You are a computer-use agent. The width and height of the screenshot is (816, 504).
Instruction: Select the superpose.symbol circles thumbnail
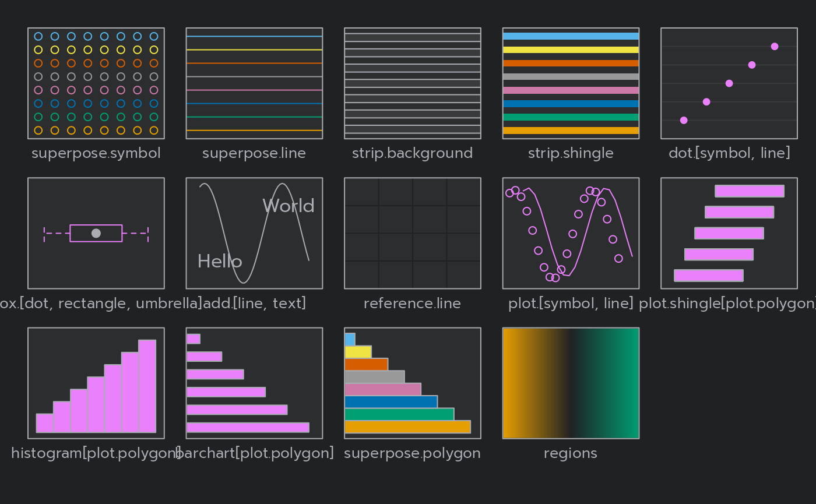point(96,83)
